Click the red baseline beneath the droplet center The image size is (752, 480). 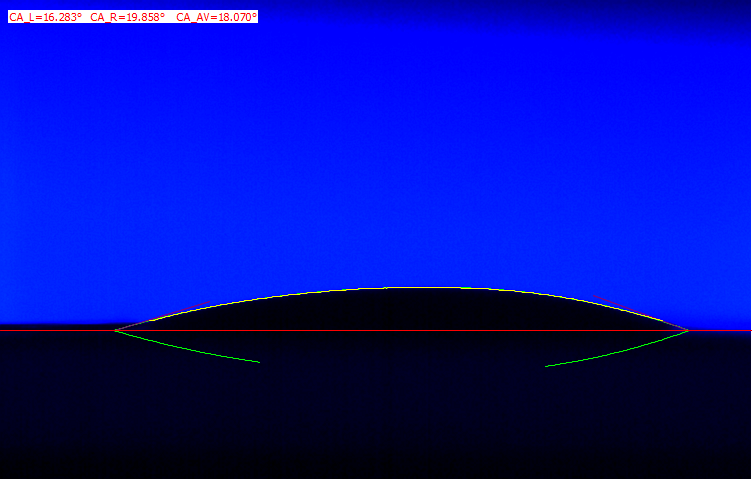pos(400,330)
